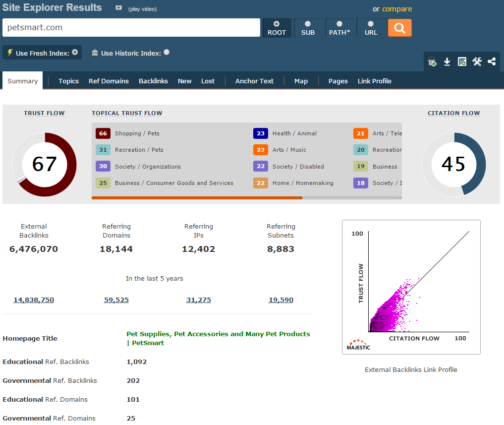Click the petsmart.com search input field
This screenshot has height=425, width=504.
pyautogui.click(x=131, y=28)
